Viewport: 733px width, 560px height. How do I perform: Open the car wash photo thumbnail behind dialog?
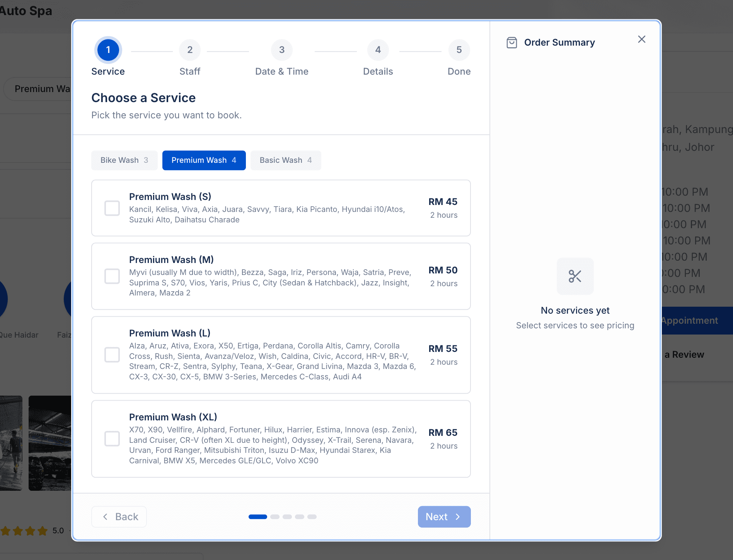point(50,443)
